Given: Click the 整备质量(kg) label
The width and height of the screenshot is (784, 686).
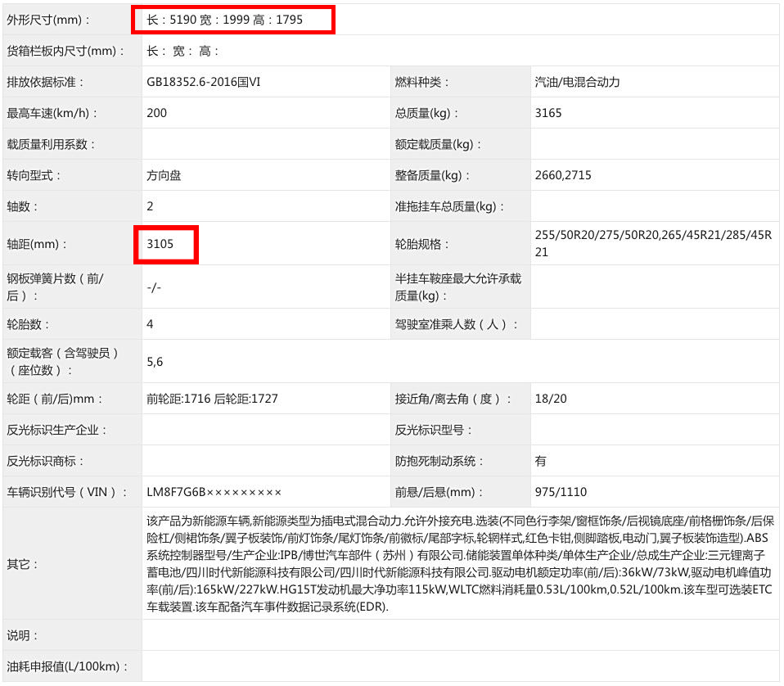Looking at the screenshot, I should coord(432,175).
